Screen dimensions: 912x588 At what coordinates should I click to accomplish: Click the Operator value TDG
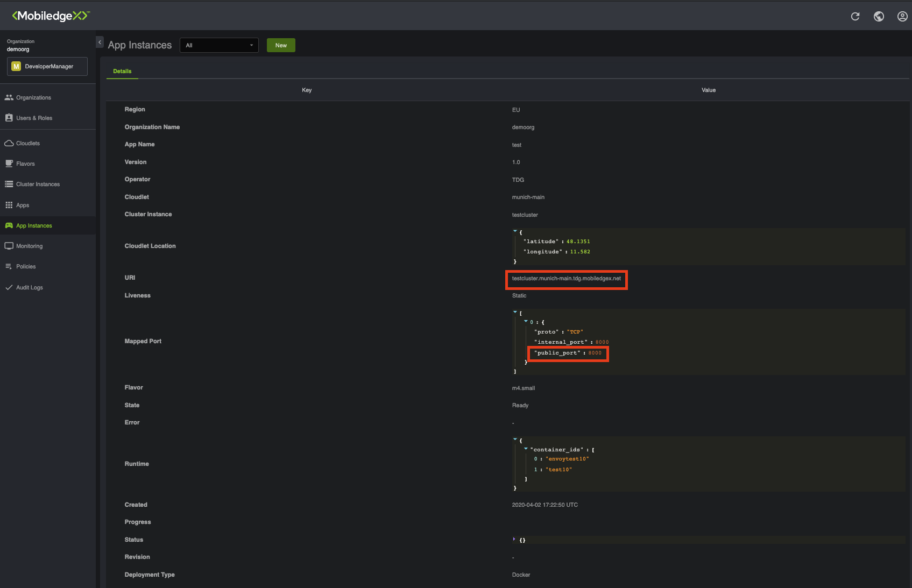click(x=518, y=180)
